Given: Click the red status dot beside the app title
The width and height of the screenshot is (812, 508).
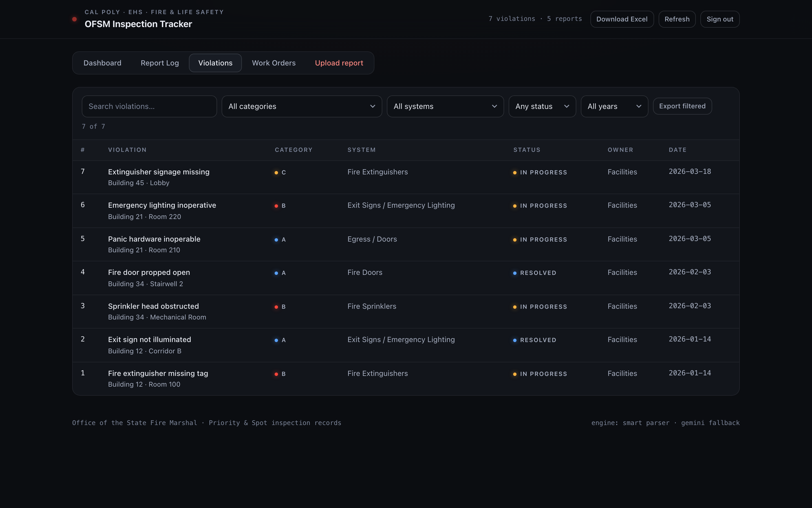Looking at the screenshot, I should pos(74,19).
